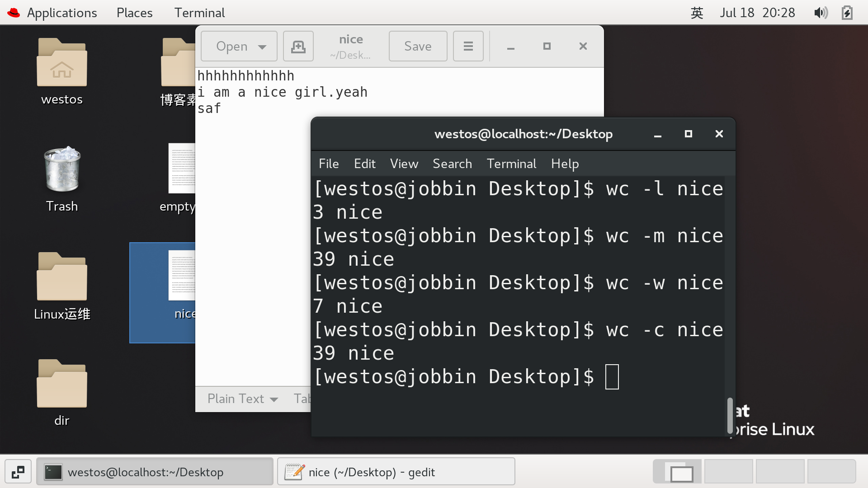Screen dimensions: 868x488
Task: Click the Save button in gedit
Action: coord(418,46)
